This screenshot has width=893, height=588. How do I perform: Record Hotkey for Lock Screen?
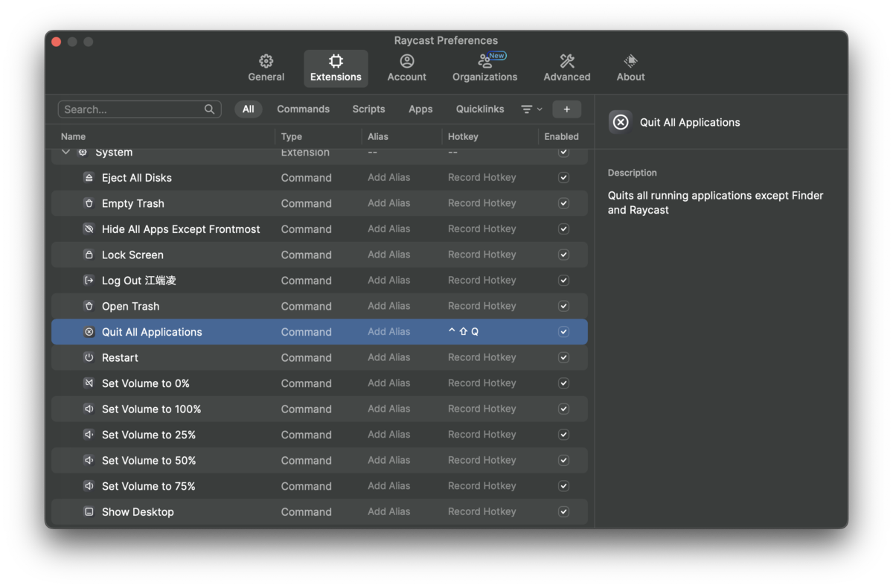pos(482,255)
